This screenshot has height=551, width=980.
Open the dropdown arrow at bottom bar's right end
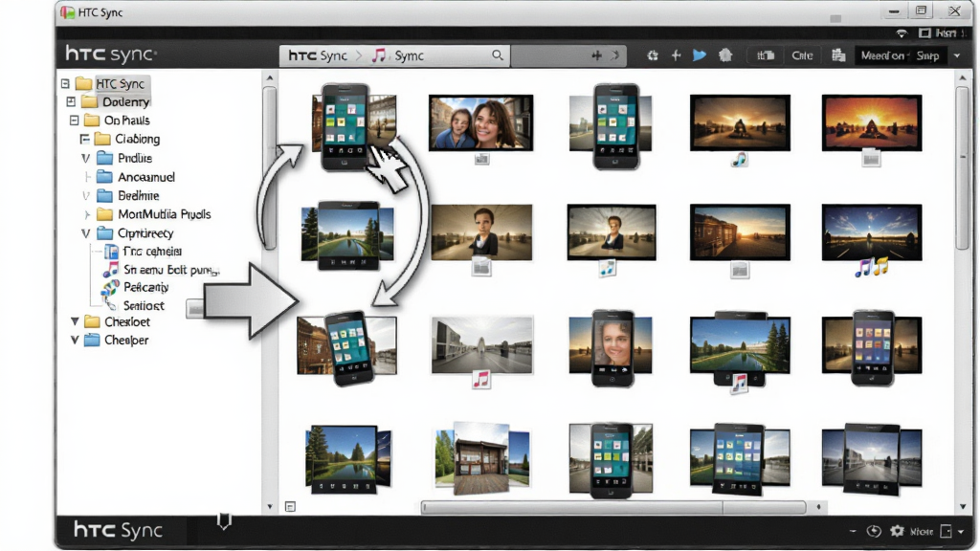[x=961, y=532]
